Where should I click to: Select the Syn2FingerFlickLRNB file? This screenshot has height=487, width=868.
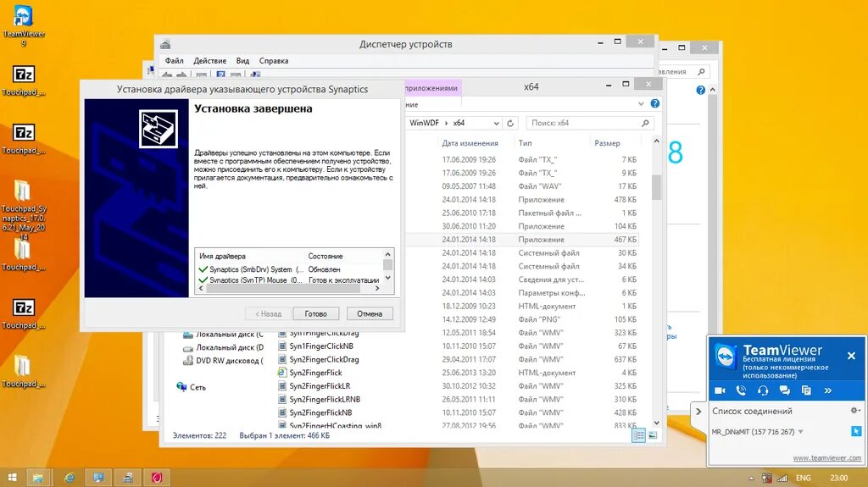[319, 400]
